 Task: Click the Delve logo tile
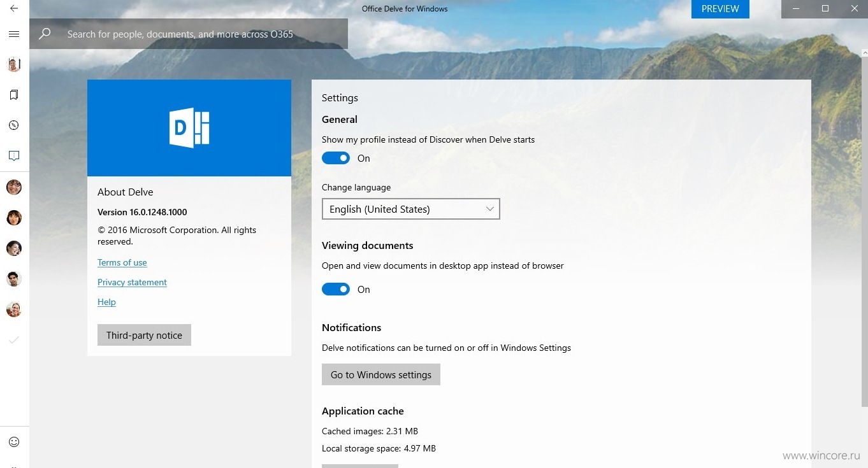point(189,128)
